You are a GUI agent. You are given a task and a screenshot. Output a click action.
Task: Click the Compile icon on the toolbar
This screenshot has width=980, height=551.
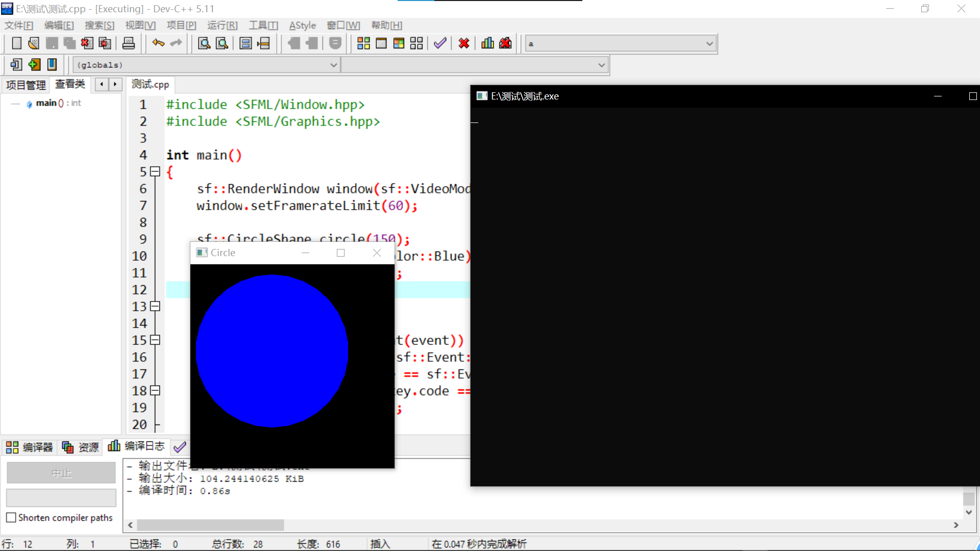[x=363, y=43]
